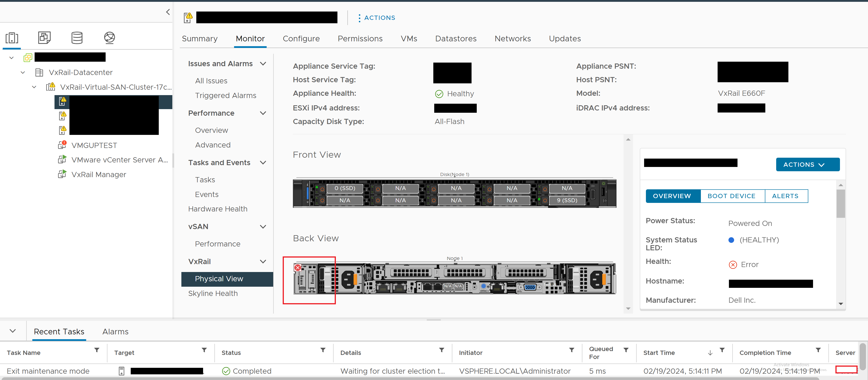Click the filter icon on the Status column
Viewport: 868px width, 380px height.
(x=323, y=350)
